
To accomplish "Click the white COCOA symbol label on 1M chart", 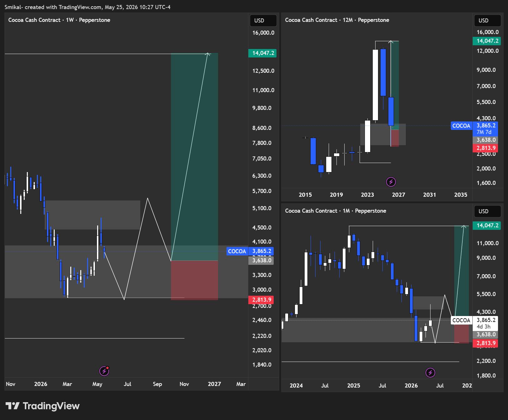I will (461, 320).
